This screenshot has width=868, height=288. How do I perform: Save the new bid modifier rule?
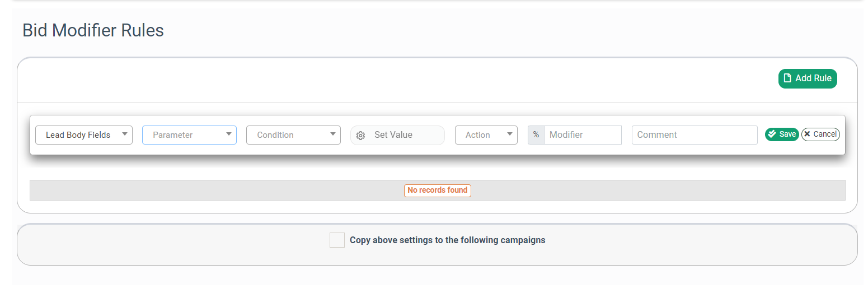[x=782, y=134]
